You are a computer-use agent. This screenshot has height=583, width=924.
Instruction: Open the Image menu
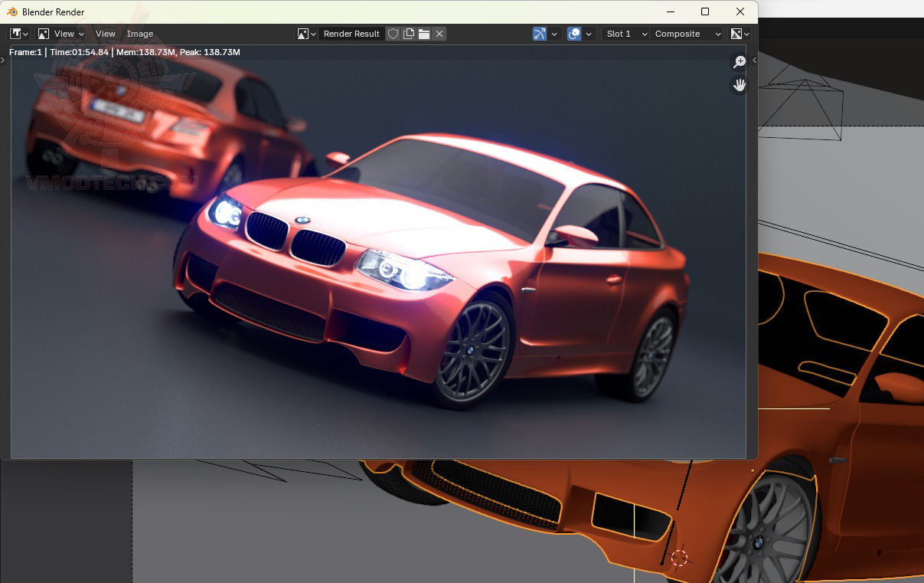[140, 34]
